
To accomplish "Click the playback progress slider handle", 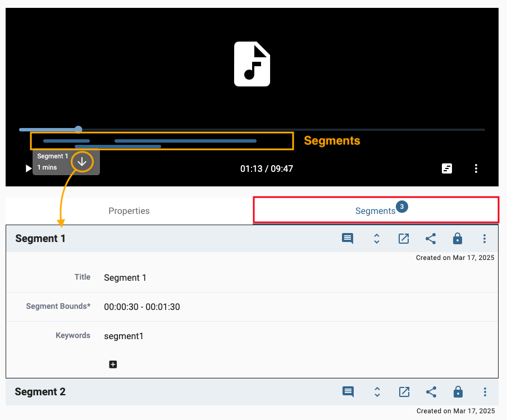I will [x=78, y=129].
